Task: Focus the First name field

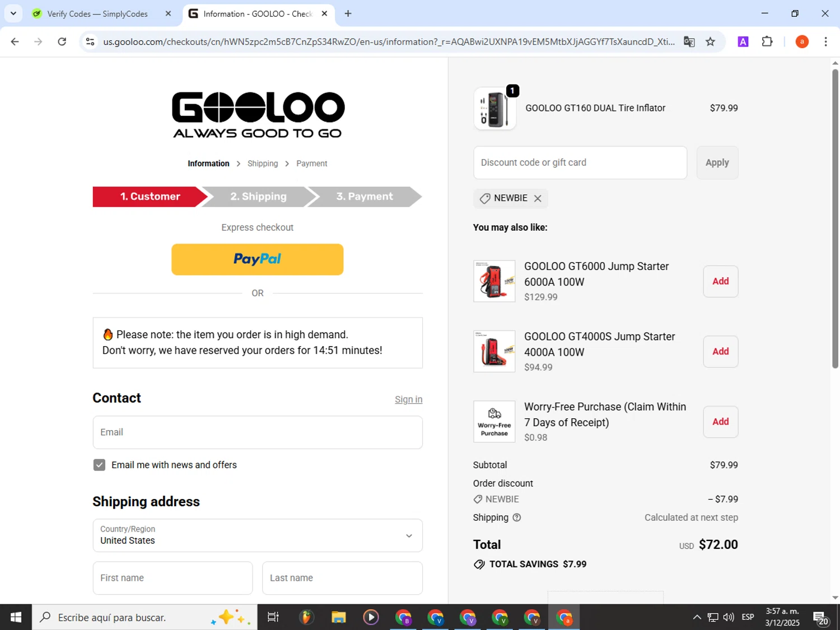Action: click(x=172, y=578)
